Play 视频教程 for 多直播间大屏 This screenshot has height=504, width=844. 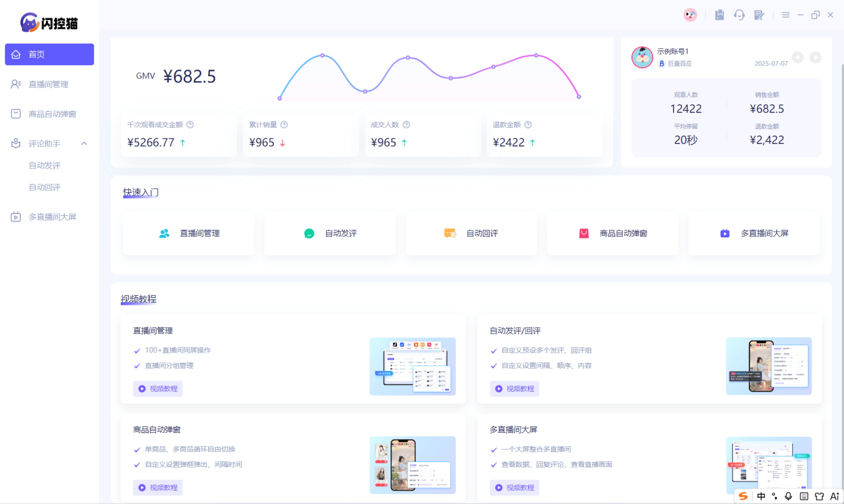click(x=515, y=488)
